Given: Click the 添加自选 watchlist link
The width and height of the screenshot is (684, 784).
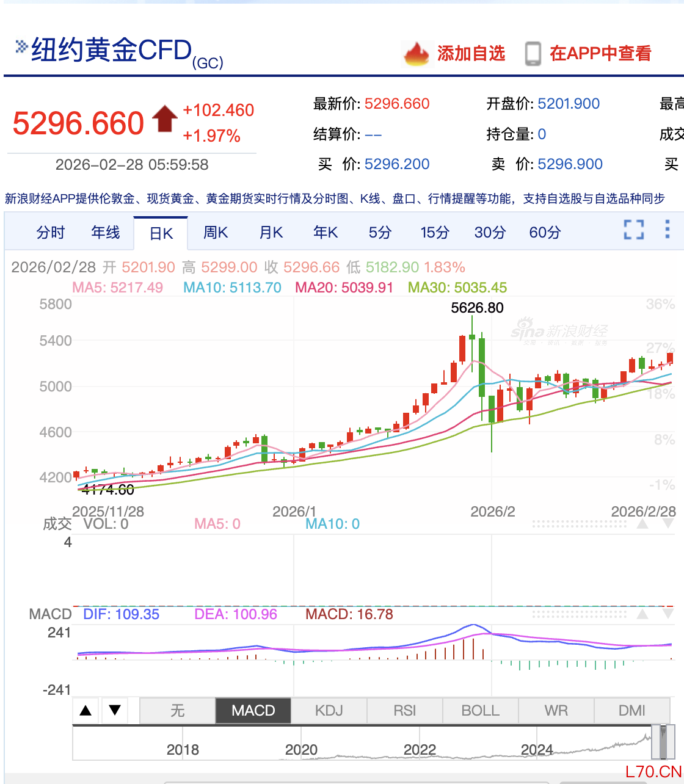Looking at the screenshot, I should 471,54.
